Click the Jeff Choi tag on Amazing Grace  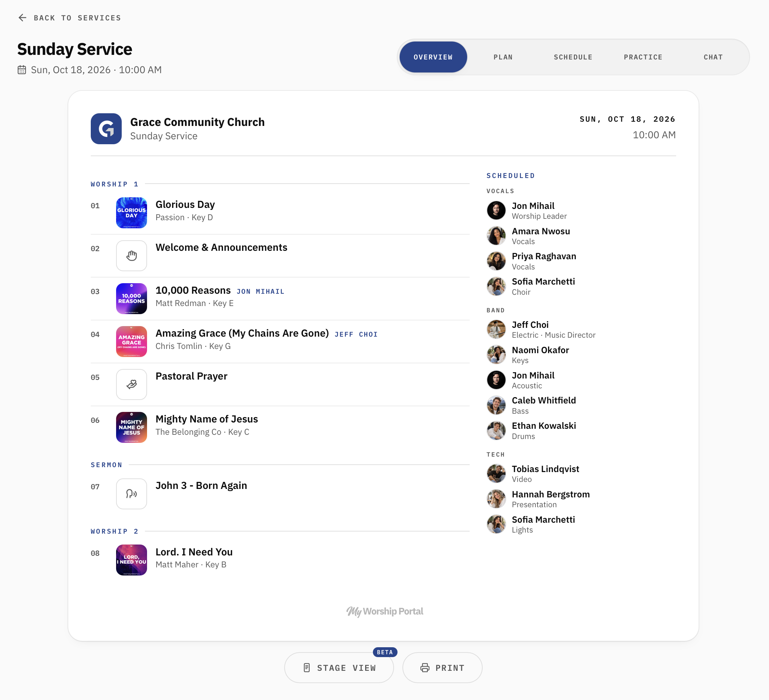(x=356, y=335)
